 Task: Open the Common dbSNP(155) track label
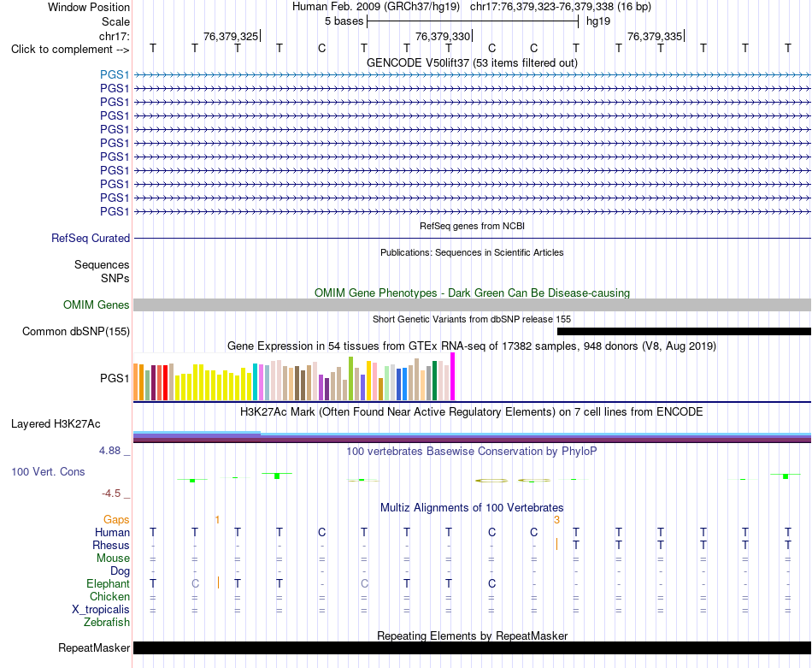[76, 331]
